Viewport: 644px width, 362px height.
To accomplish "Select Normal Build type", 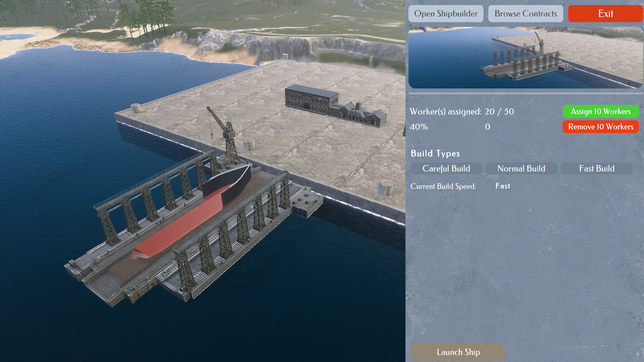I will click(521, 169).
